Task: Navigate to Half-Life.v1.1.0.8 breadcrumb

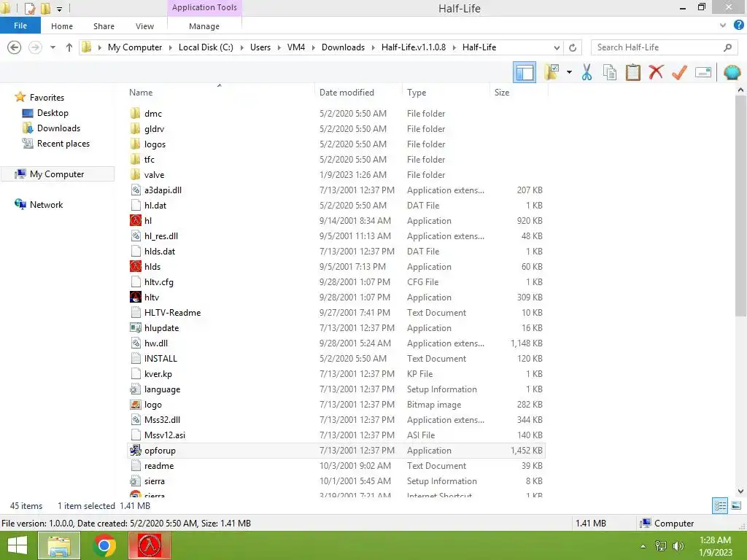Action: [x=414, y=47]
